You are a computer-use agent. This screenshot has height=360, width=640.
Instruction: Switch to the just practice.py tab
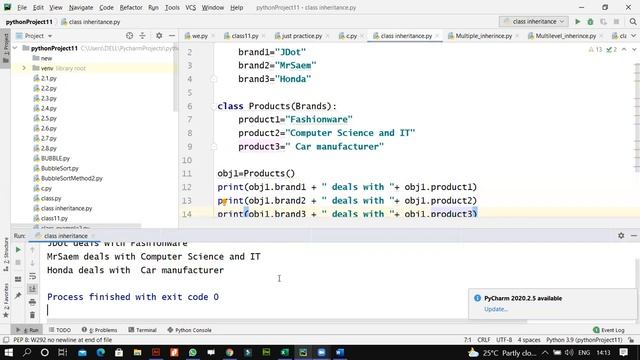click(x=301, y=36)
